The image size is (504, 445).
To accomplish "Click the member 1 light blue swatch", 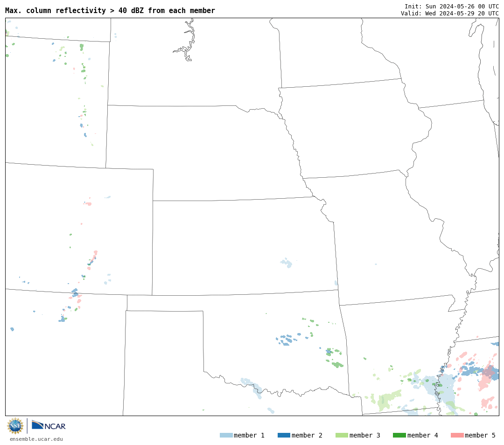I will (226, 435).
